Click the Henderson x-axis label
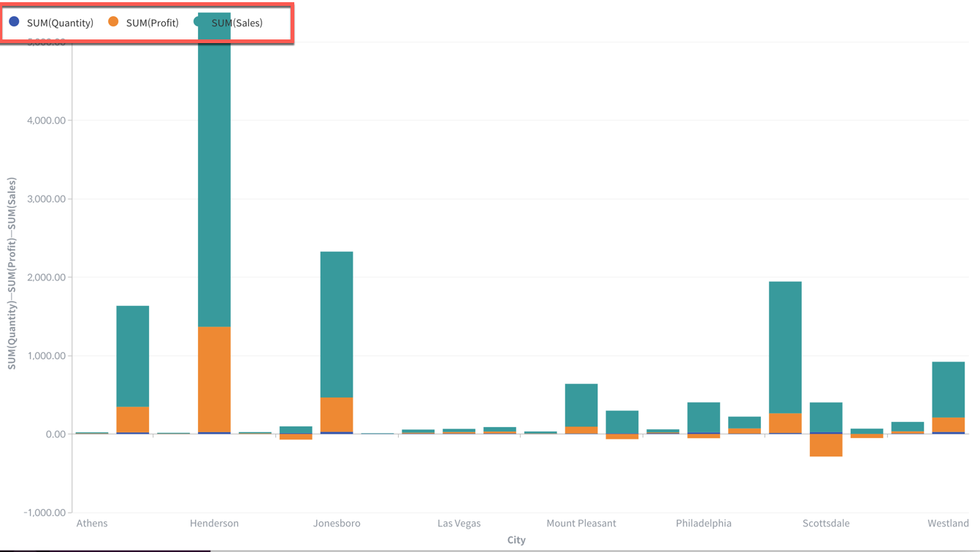 coord(214,523)
